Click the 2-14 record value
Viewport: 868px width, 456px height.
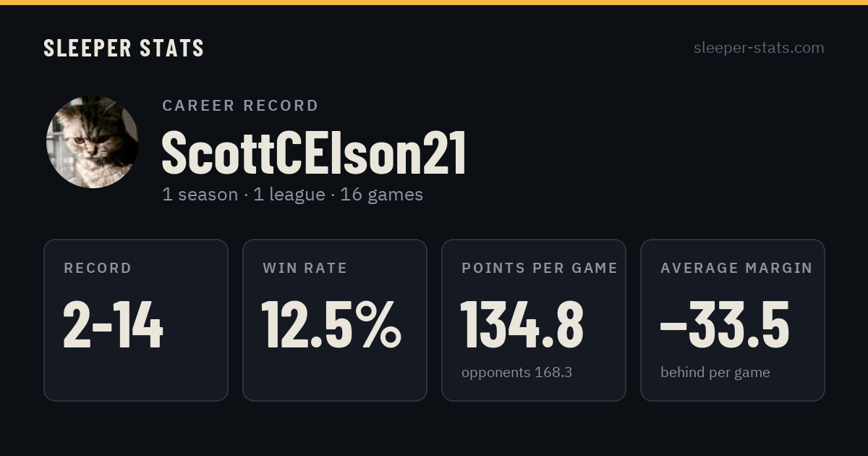pos(114,325)
